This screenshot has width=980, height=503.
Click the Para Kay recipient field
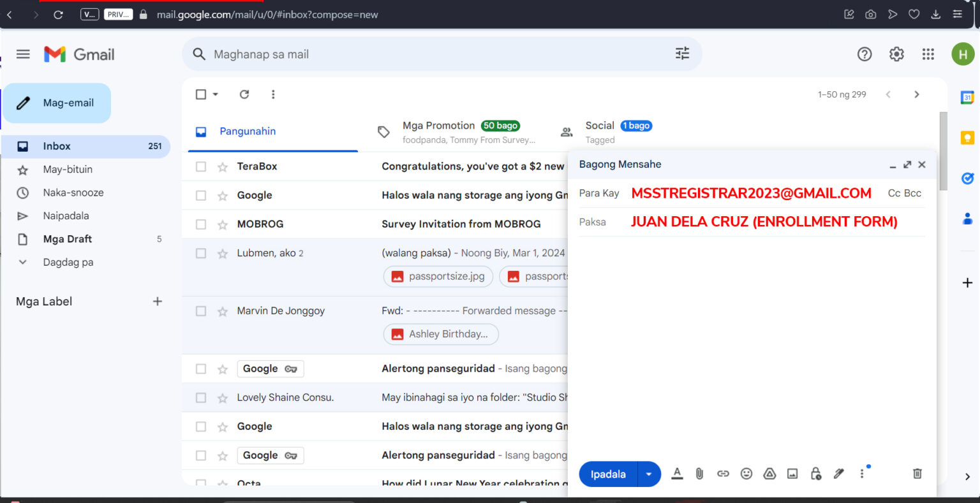tap(752, 193)
